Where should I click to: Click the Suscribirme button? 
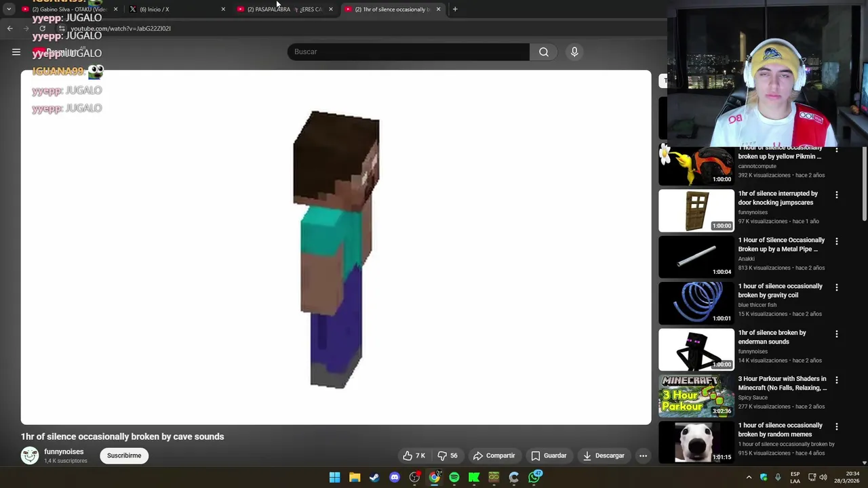tap(124, 455)
